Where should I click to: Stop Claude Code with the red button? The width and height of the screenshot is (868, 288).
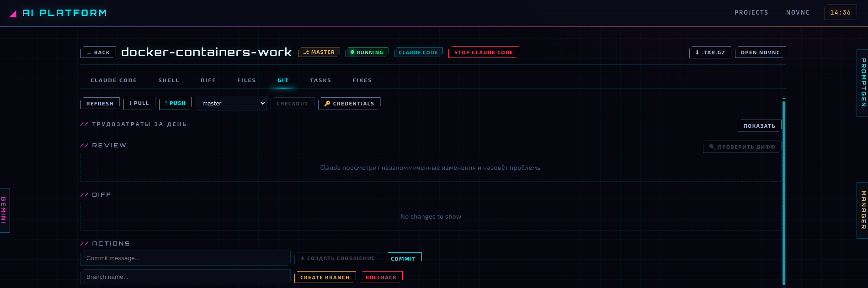click(x=484, y=52)
